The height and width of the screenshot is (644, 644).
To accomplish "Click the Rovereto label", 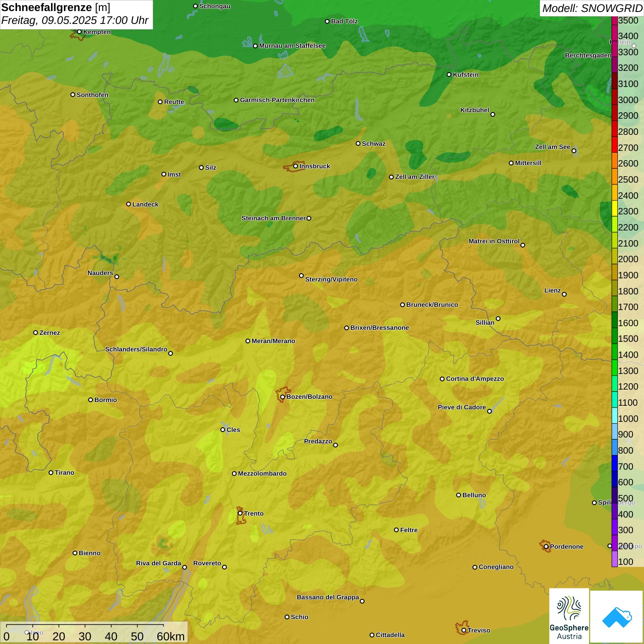I will click(x=207, y=563).
